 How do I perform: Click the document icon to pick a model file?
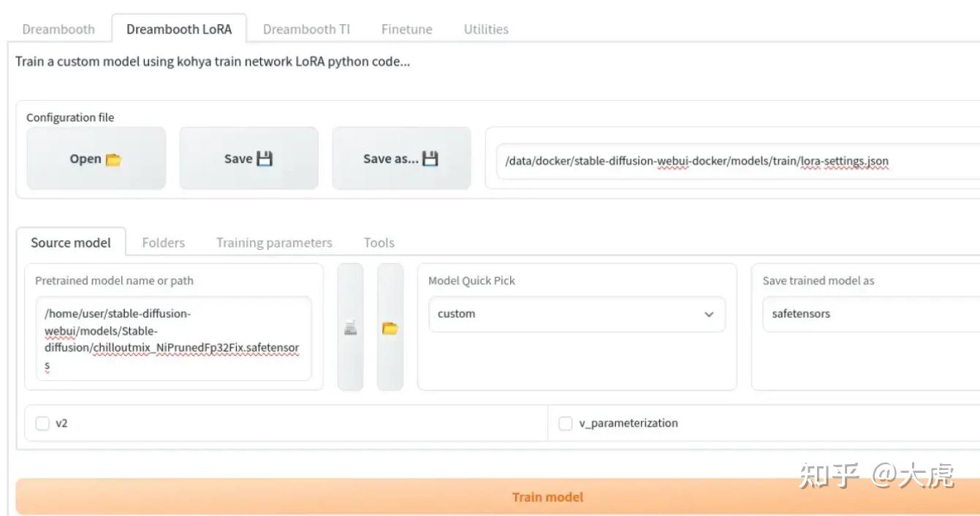(x=350, y=328)
